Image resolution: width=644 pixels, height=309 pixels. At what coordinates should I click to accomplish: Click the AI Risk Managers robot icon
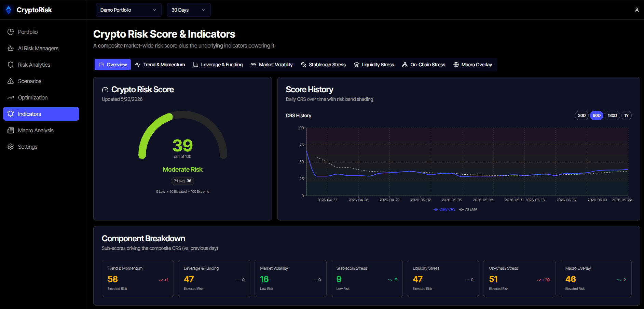point(11,48)
